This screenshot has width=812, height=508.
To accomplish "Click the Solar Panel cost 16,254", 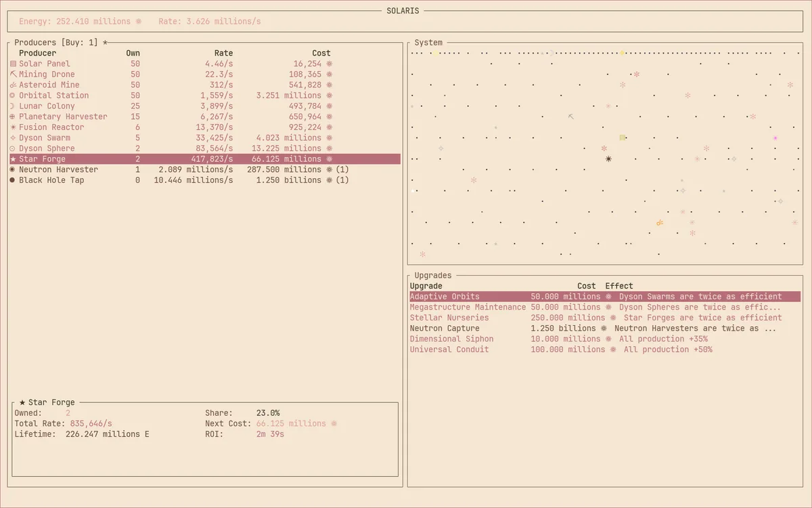I will 308,64.
